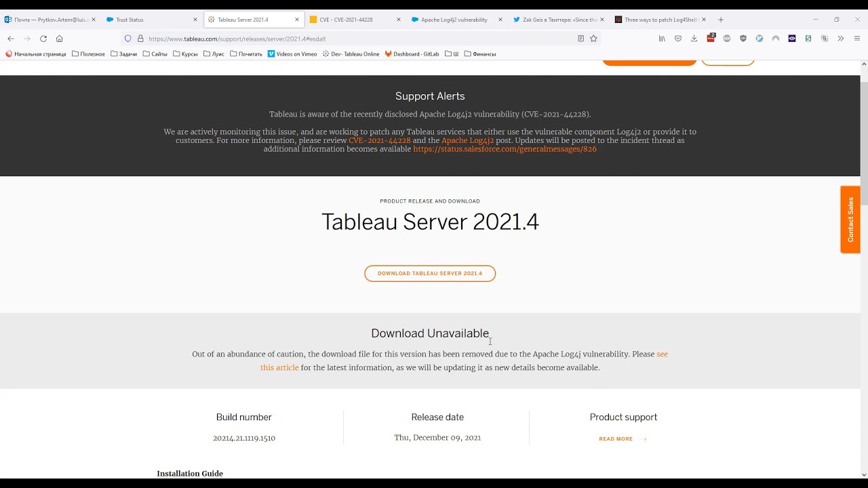This screenshot has width=868, height=488.
Task: Open the Videos on Vimeo bookmark
Action: tap(292, 54)
